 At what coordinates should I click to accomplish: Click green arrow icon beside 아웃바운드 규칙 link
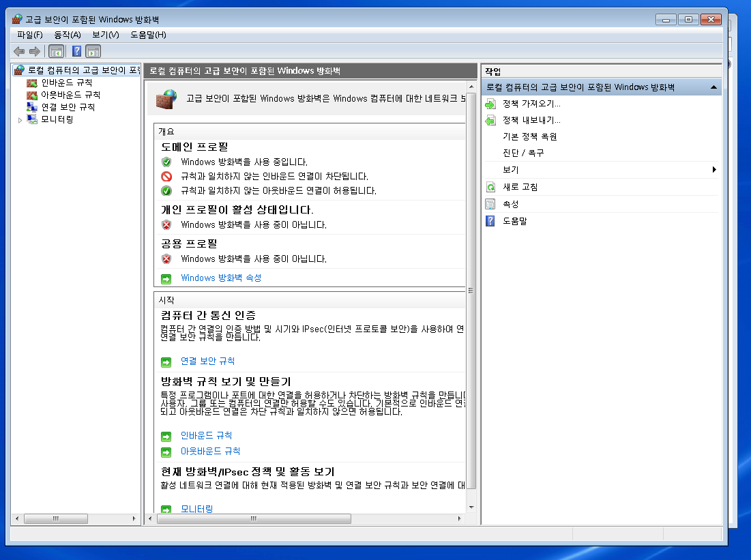166,452
